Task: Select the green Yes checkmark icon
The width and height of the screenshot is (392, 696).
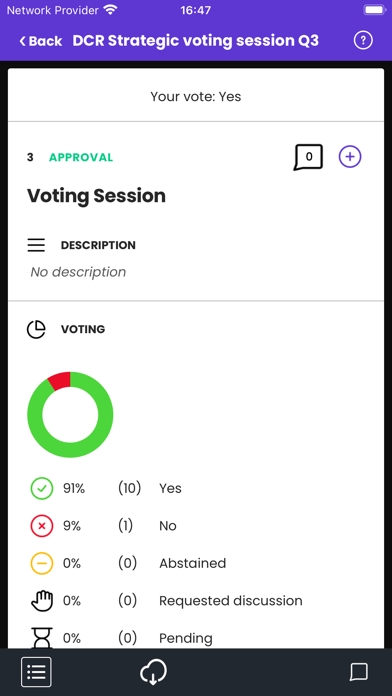Action: (42, 488)
